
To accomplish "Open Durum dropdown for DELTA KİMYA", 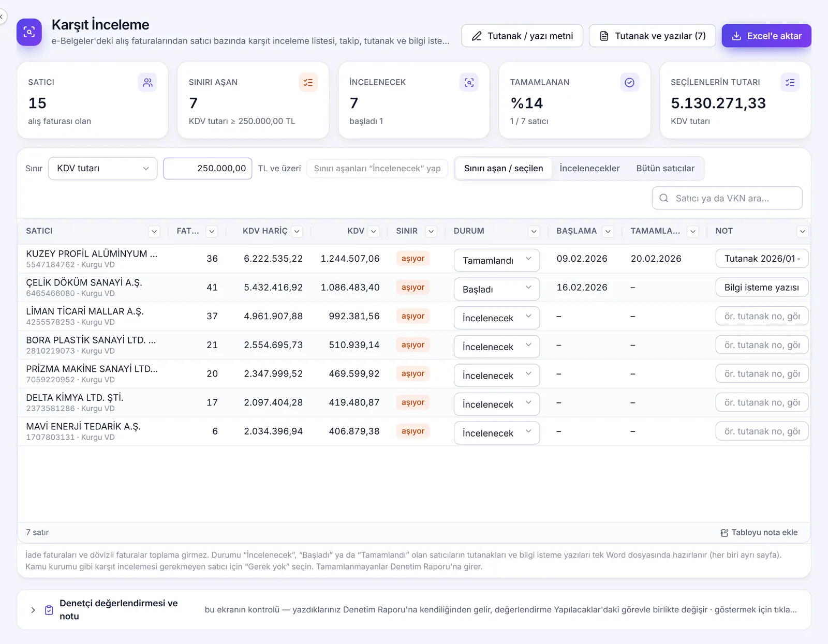I will pyautogui.click(x=497, y=404).
